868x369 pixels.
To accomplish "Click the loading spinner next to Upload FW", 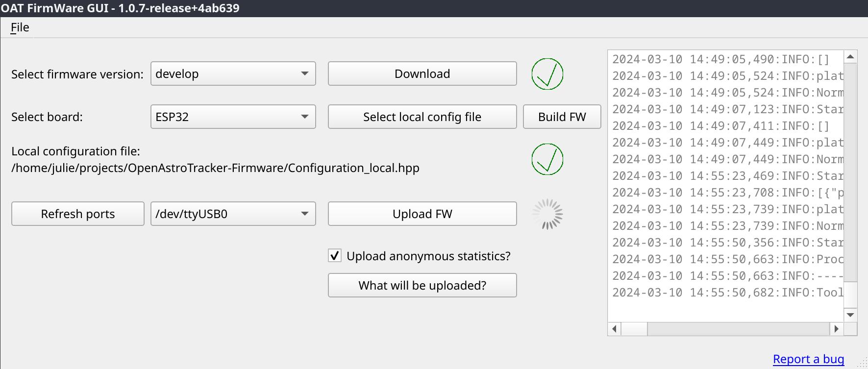I will pos(547,214).
